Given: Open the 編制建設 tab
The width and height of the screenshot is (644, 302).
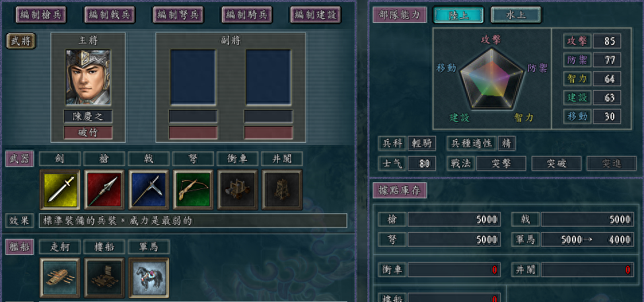Looking at the screenshot, I should 316,15.
